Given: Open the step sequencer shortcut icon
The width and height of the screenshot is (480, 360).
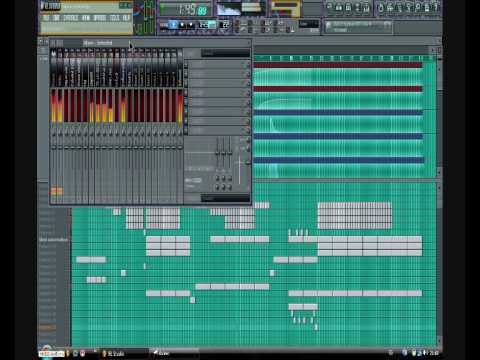Looking at the screenshot, I should (x=338, y=7).
